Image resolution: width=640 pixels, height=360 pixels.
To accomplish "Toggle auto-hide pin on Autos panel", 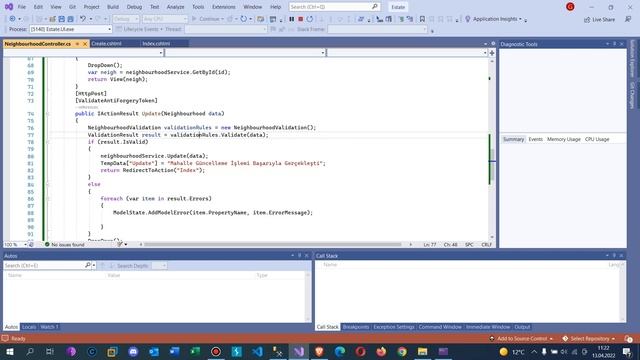I will point(299,256).
